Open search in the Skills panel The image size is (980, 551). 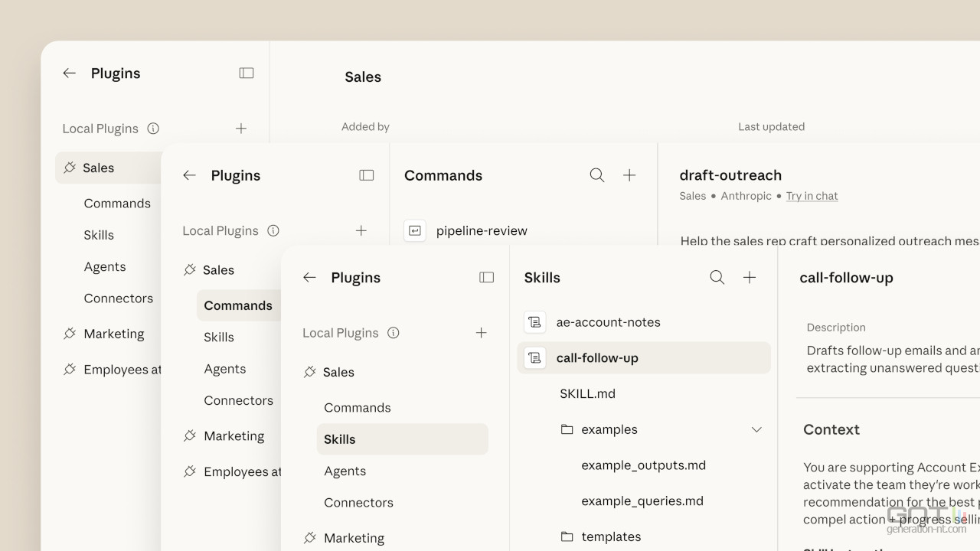tap(717, 277)
